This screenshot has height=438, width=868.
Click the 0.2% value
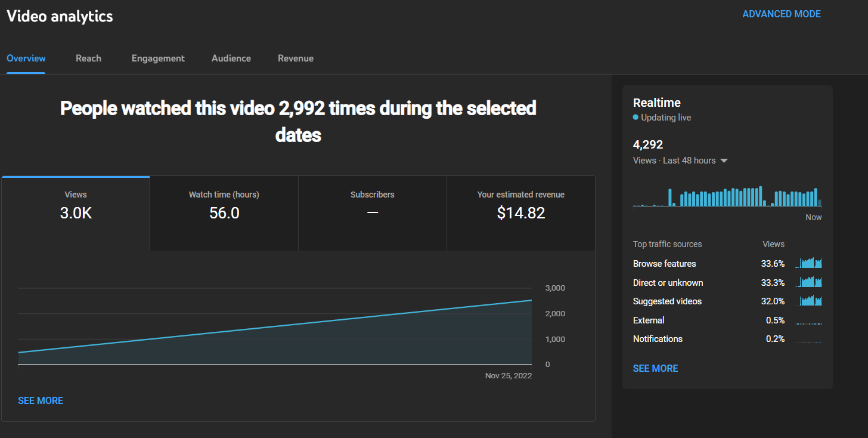tap(775, 339)
